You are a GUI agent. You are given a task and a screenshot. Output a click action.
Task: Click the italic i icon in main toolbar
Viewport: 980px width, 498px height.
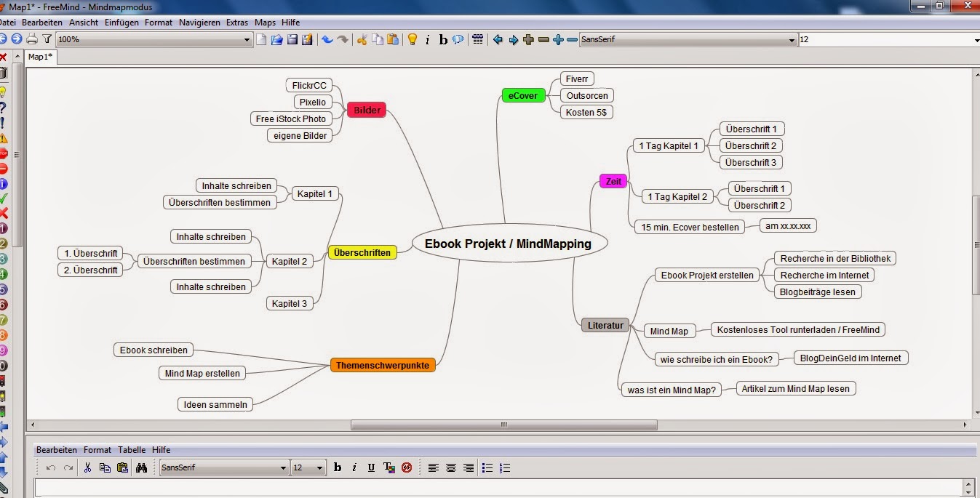click(x=427, y=39)
